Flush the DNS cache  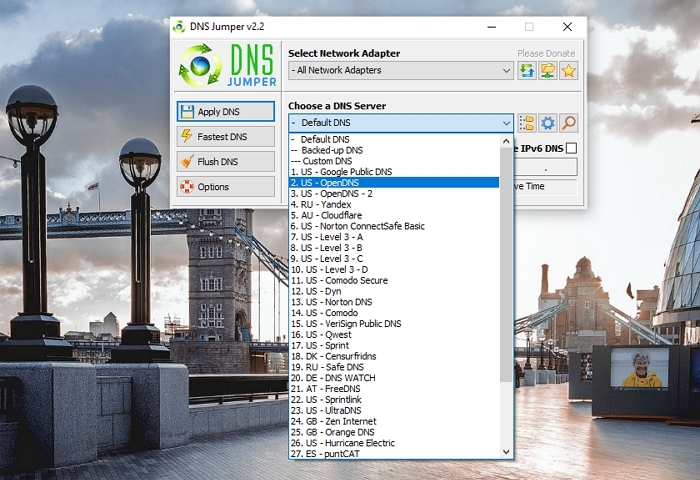(x=225, y=162)
